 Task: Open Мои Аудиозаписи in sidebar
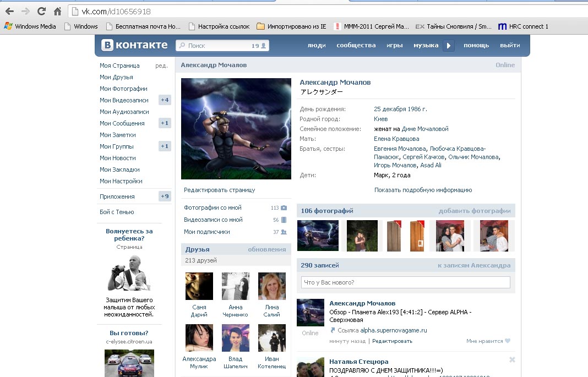tap(124, 112)
